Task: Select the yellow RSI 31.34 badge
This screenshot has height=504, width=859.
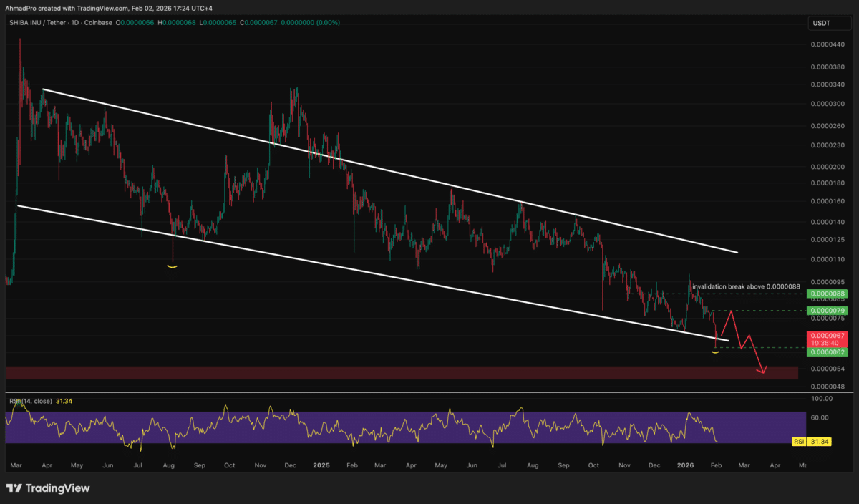Action: coord(812,442)
